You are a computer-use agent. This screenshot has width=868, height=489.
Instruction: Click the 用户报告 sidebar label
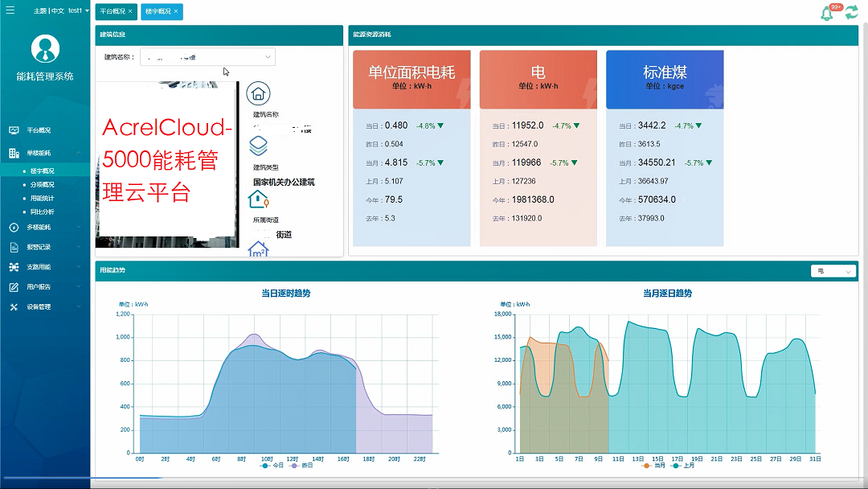coord(39,287)
